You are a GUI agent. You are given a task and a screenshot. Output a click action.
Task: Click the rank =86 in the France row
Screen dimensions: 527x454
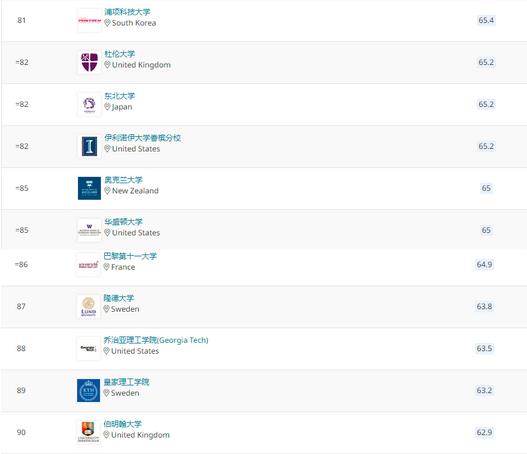click(x=21, y=264)
